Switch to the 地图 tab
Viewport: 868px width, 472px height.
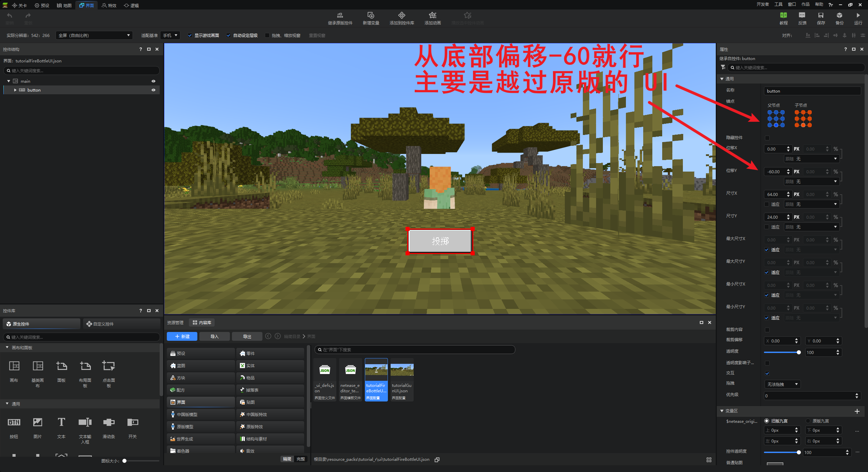64,5
